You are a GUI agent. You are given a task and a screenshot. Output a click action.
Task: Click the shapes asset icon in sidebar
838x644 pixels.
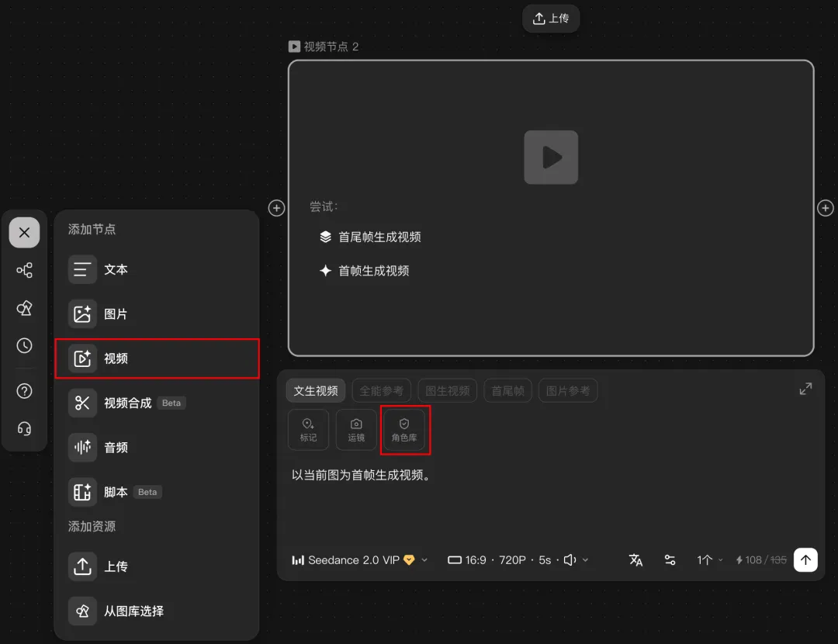pos(24,308)
